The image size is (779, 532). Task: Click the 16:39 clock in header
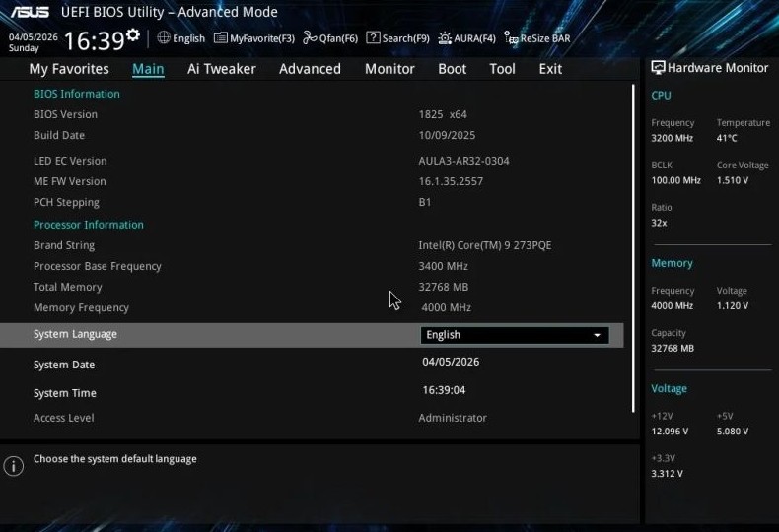pyautogui.click(x=94, y=40)
